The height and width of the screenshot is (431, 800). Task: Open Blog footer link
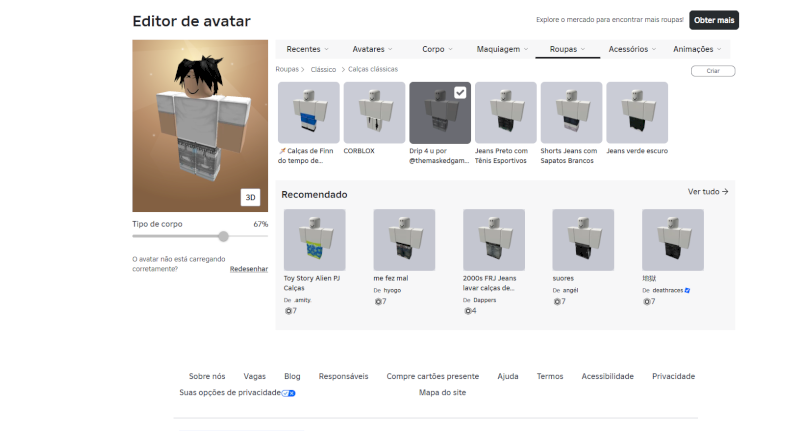(292, 376)
